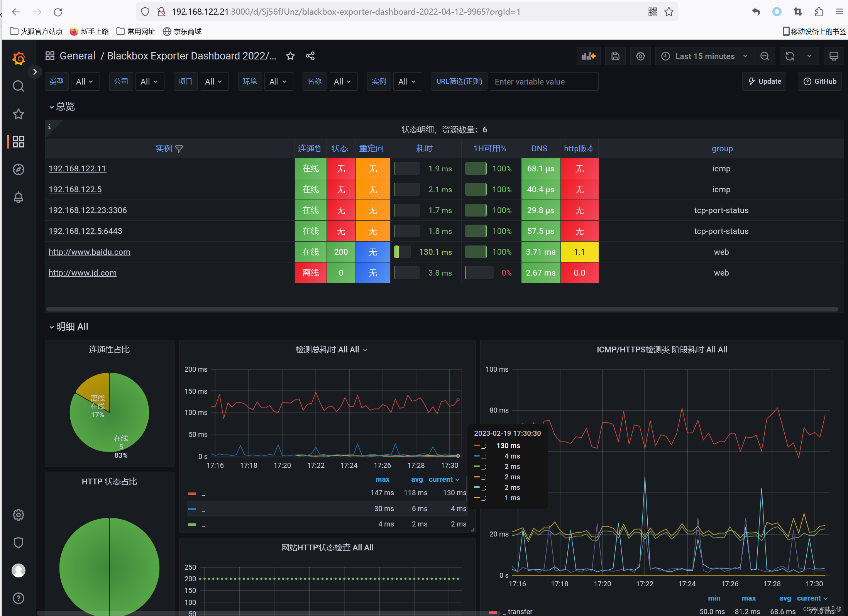Open 实例 All dropdown

pyautogui.click(x=407, y=81)
